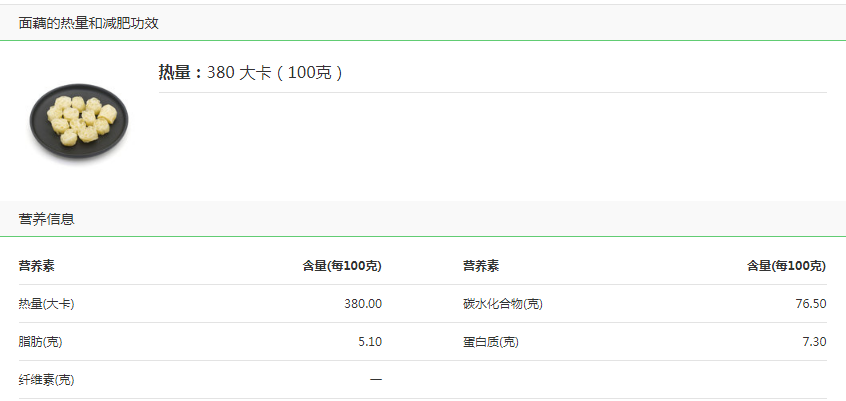Click the bold 热量 label beside the photo
The width and height of the screenshot is (846, 401).
tap(180, 73)
